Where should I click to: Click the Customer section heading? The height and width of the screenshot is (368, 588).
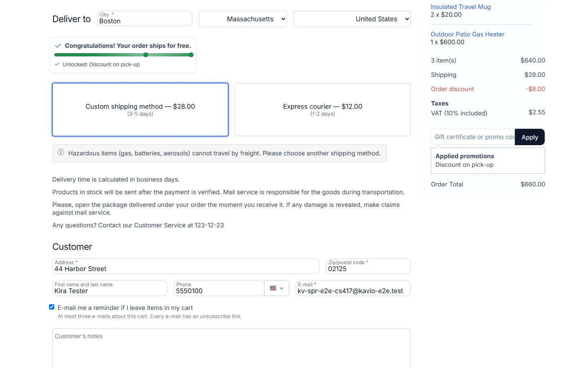(72, 247)
